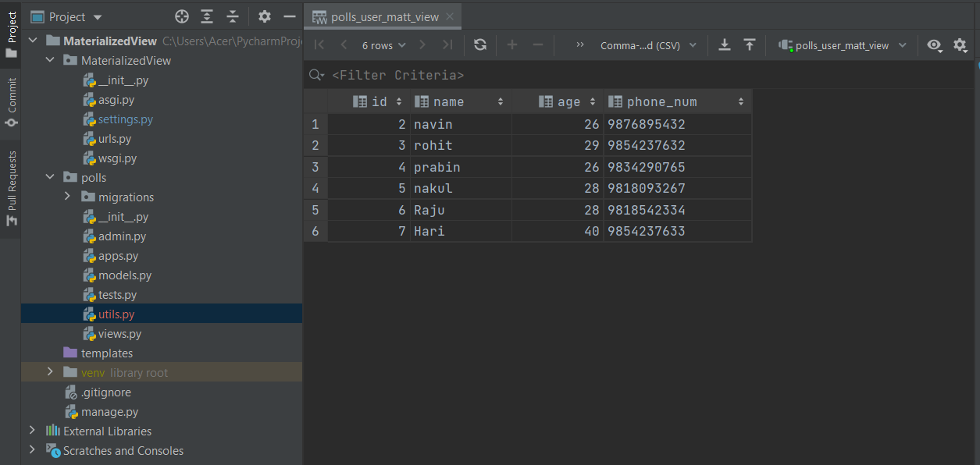Click the Reload Page refresh icon
Screen dimensions: 980x465
[x=480, y=45]
